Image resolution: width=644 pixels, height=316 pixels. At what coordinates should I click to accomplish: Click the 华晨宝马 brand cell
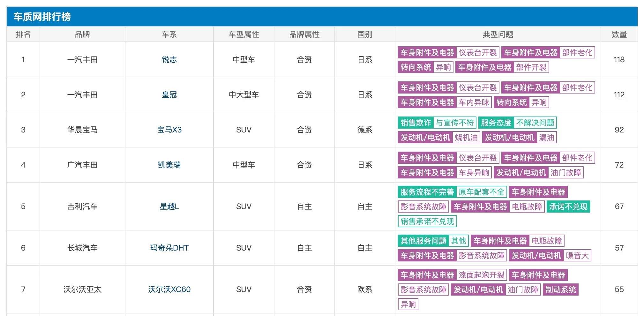(82, 130)
